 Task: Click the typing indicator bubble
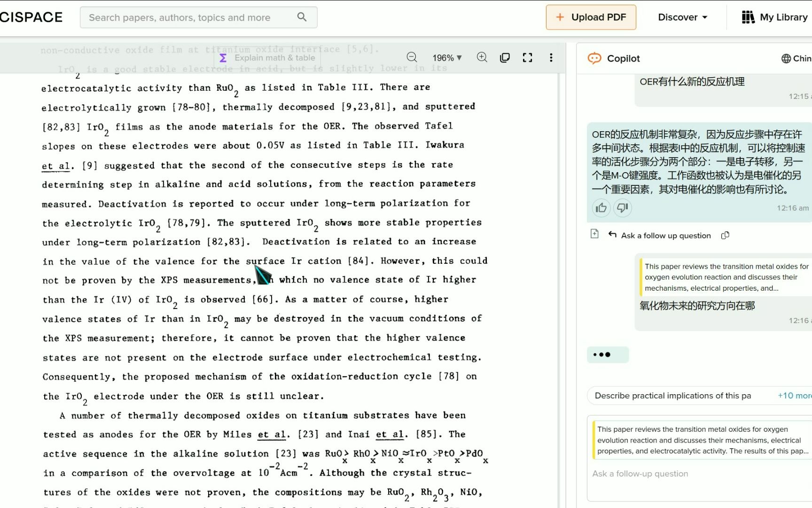click(607, 355)
